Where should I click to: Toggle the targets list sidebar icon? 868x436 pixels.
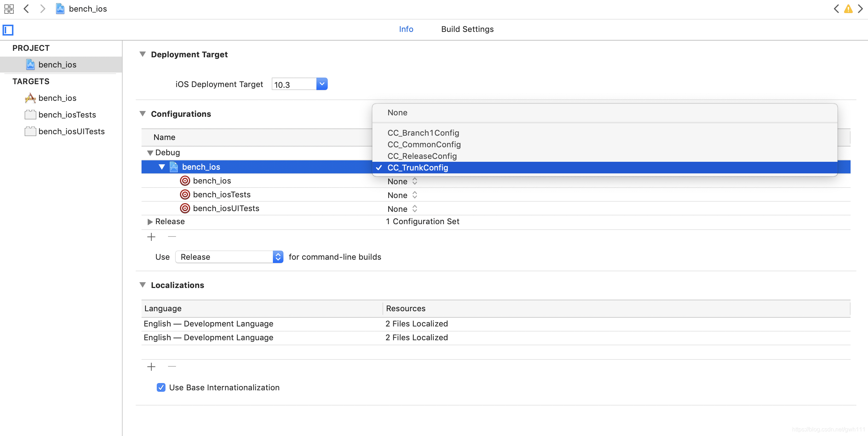coord(8,30)
